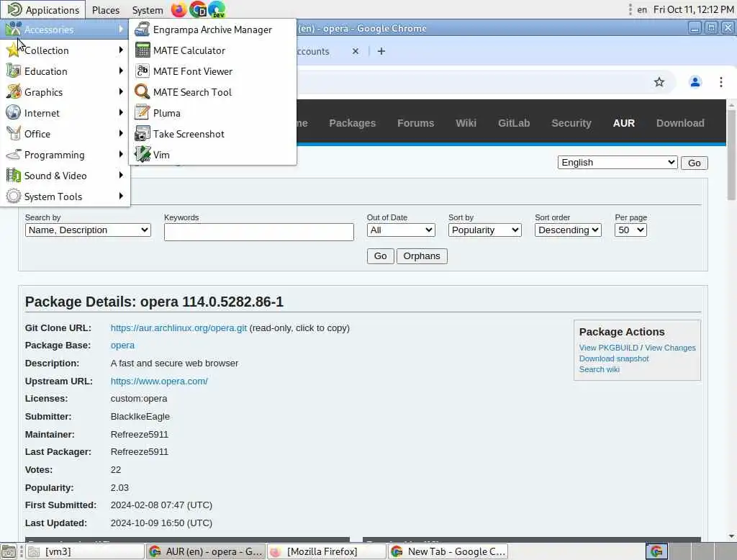Expand the Search by dropdown
The height and width of the screenshot is (560, 737).
[88, 230]
